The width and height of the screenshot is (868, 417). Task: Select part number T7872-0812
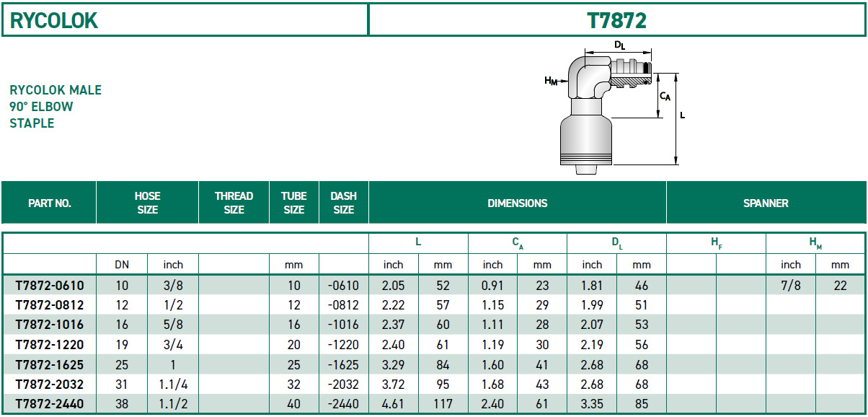pos(49,305)
